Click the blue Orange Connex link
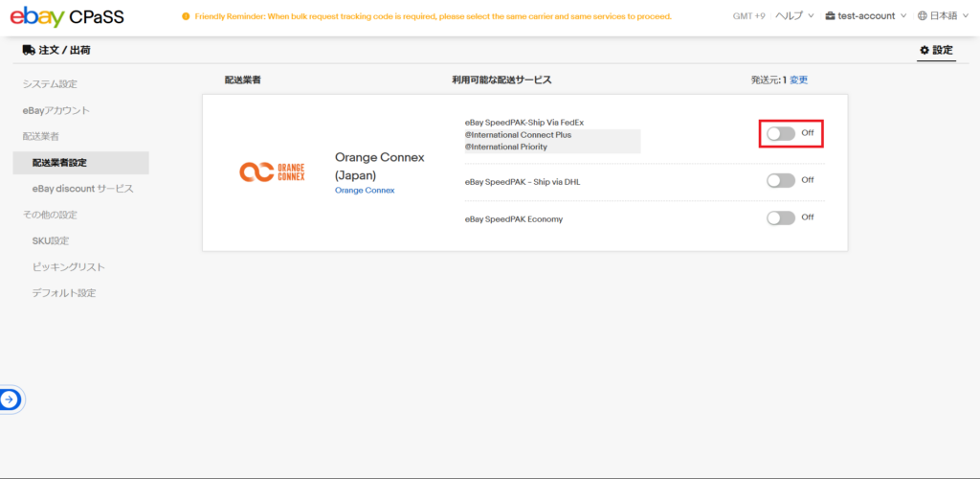Screen dimensions: 980x479 click(x=365, y=190)
